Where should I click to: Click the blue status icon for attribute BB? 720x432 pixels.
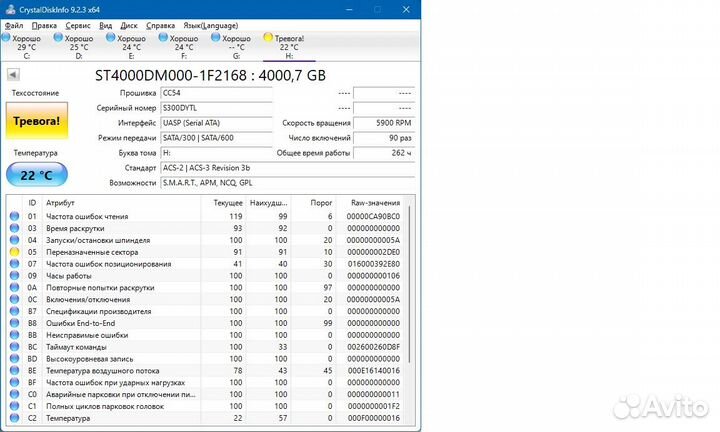point(15,335)
